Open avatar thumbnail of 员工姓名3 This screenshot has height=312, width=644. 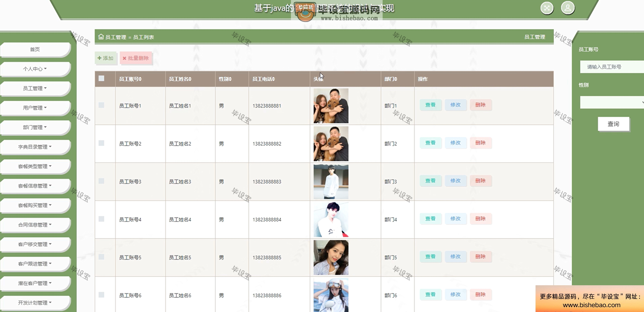coord(331,182)
